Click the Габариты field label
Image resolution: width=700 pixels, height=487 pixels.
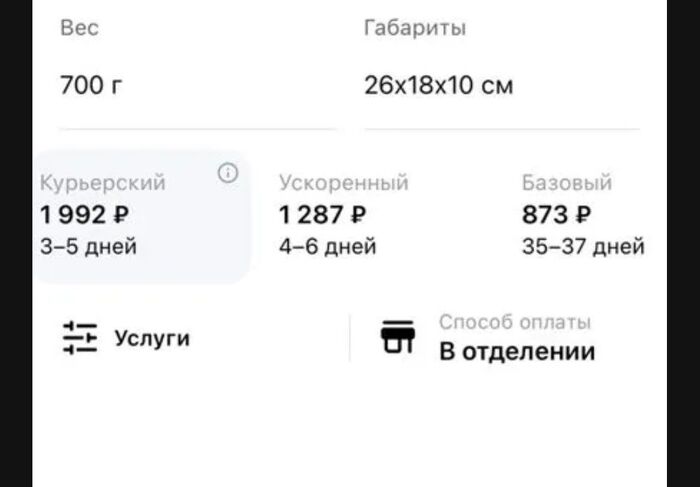coord(415,28)
